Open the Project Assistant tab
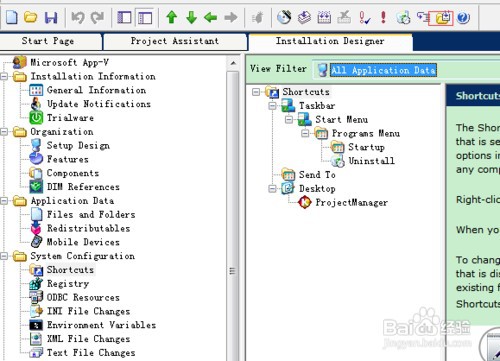This screenshot has width=500, height=361. (175, 41)
